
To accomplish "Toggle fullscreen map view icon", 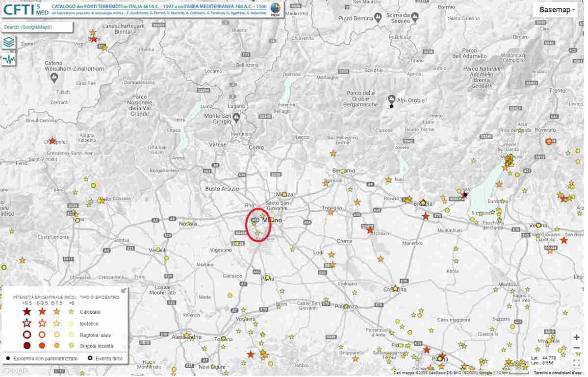I will (576, 363).
